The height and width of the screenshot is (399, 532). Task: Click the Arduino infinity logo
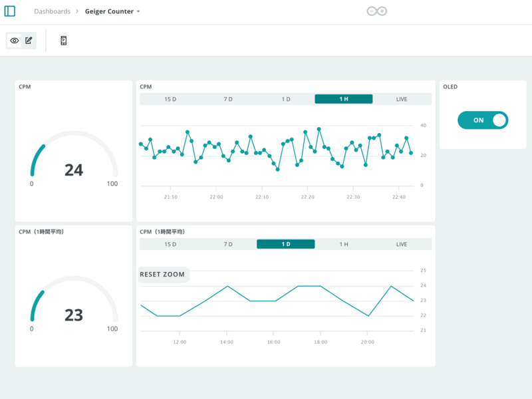tap(377, 11)
